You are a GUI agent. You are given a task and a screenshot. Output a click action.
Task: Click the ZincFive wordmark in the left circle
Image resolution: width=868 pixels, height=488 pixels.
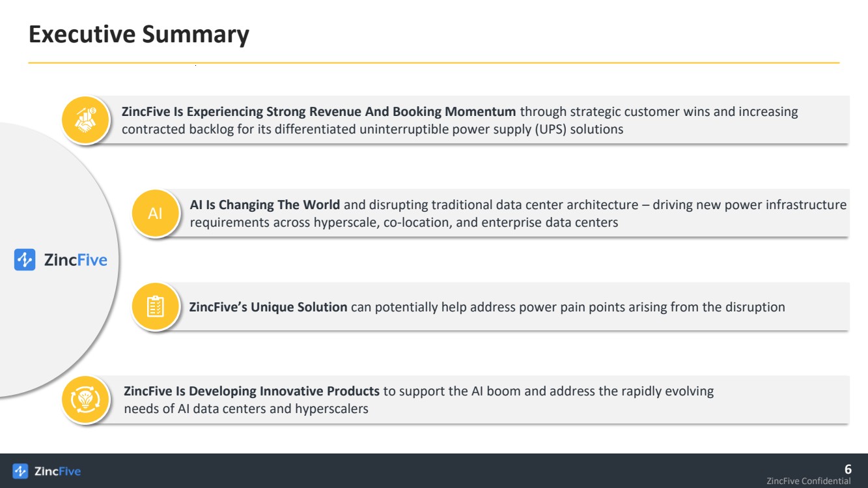click(x=75, y=261)
